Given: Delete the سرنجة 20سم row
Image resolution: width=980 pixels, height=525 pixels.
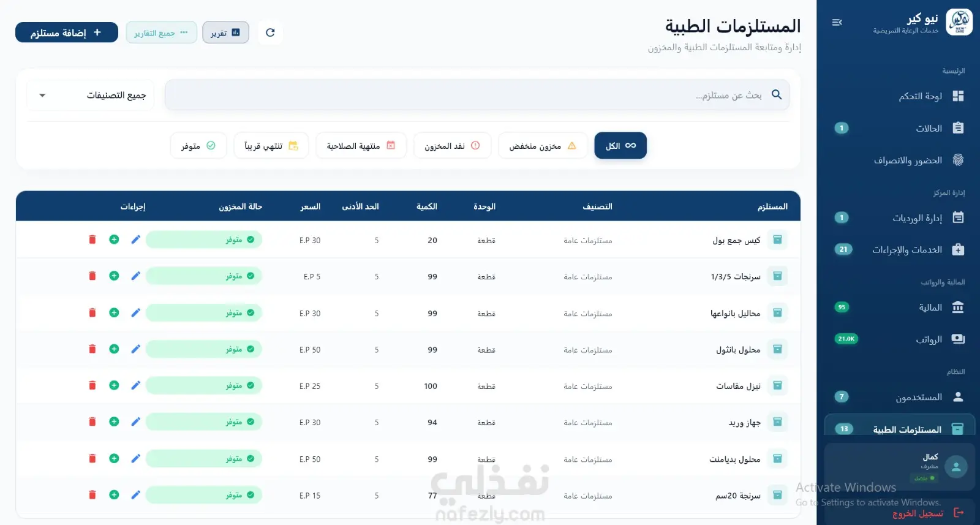Looking at the screenshot, I should point(92,494).
